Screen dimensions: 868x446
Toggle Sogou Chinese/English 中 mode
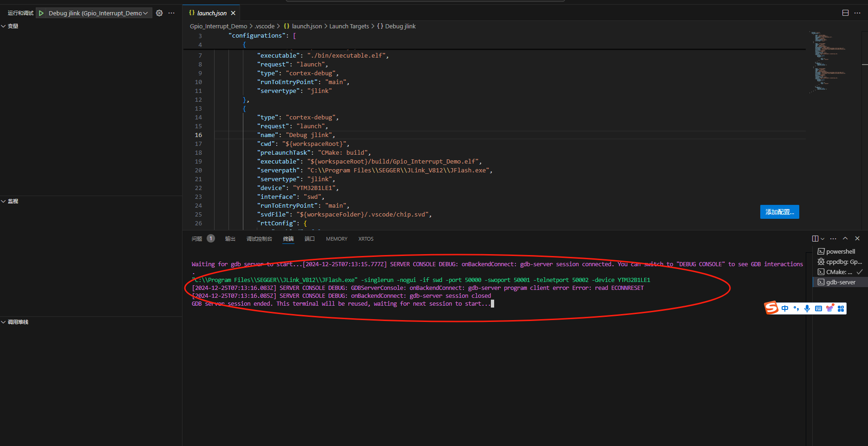tap(785, 308)
